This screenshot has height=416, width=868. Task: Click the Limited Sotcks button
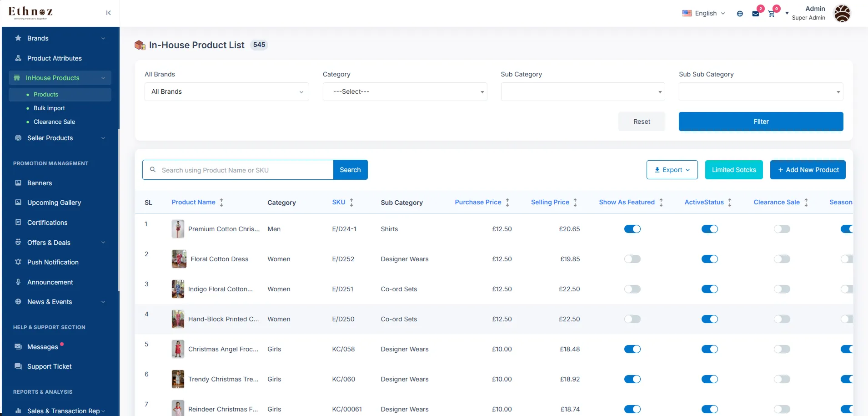734,170
